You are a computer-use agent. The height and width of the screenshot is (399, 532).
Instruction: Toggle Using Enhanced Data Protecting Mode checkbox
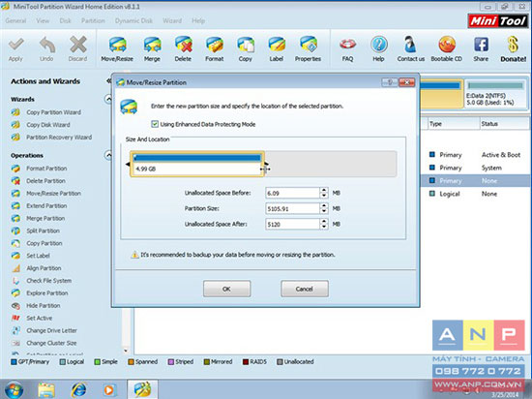point(155,124)
